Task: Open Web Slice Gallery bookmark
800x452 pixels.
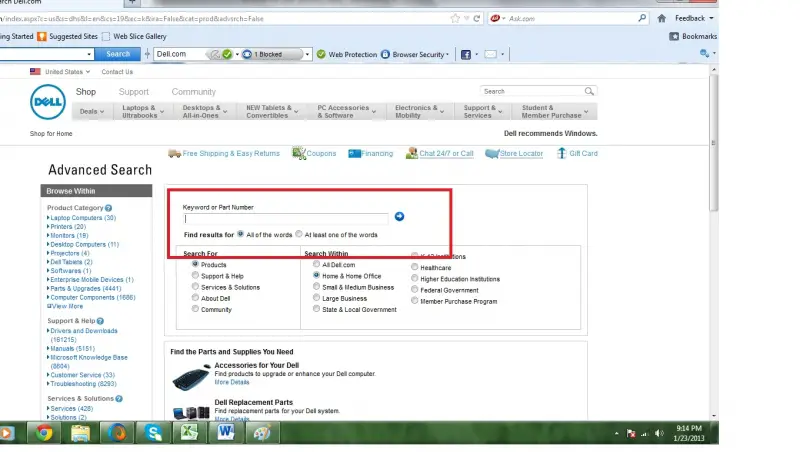Action: (134, 36)
